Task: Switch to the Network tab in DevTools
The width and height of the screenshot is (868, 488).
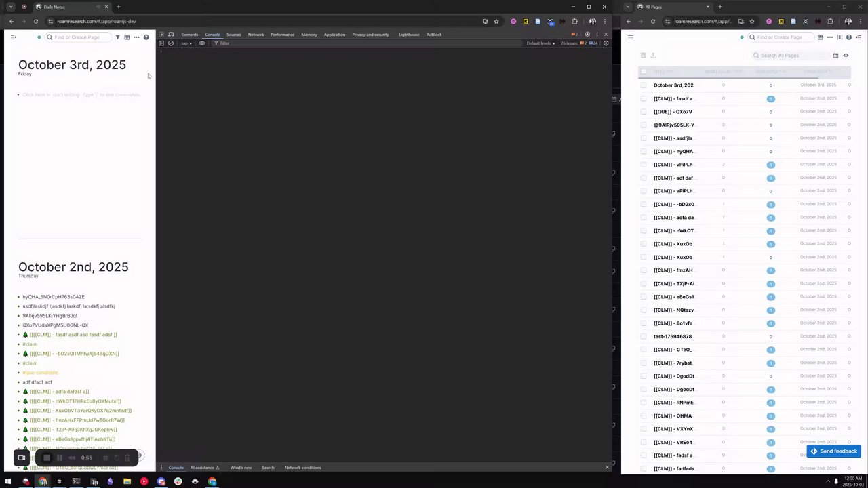Action: [x=256, y=35]
